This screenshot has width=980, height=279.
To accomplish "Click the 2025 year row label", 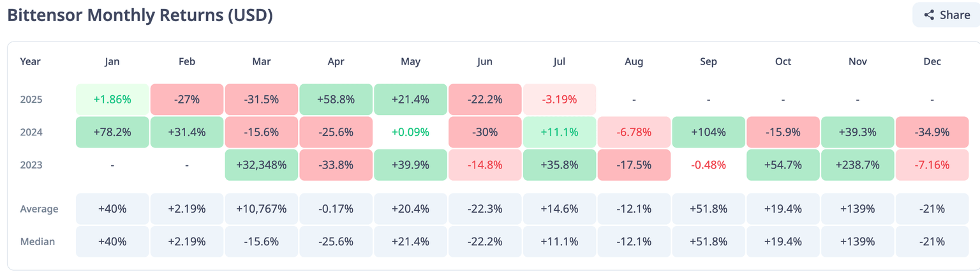I will tap(31, 100).
